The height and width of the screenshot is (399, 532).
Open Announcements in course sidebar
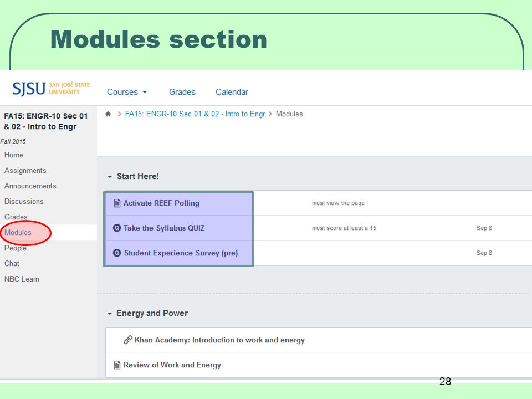pos(30,186)
